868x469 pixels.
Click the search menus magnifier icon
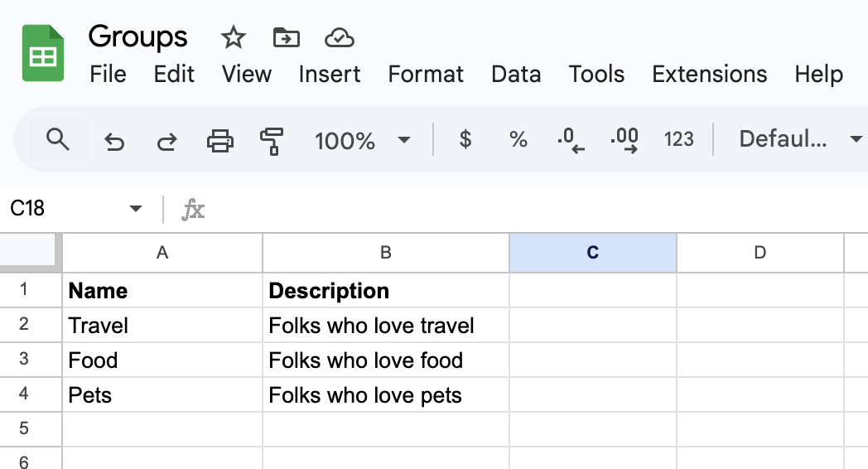tap(57, 139)
